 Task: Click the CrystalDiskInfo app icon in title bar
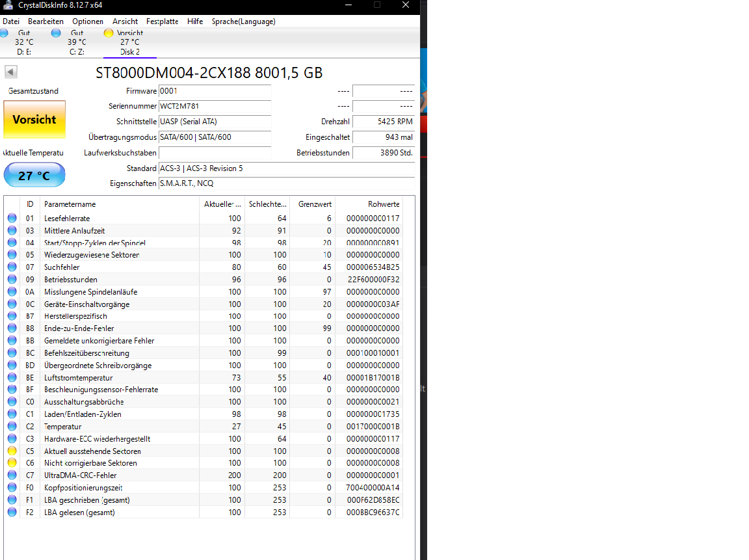click(8, 5)
